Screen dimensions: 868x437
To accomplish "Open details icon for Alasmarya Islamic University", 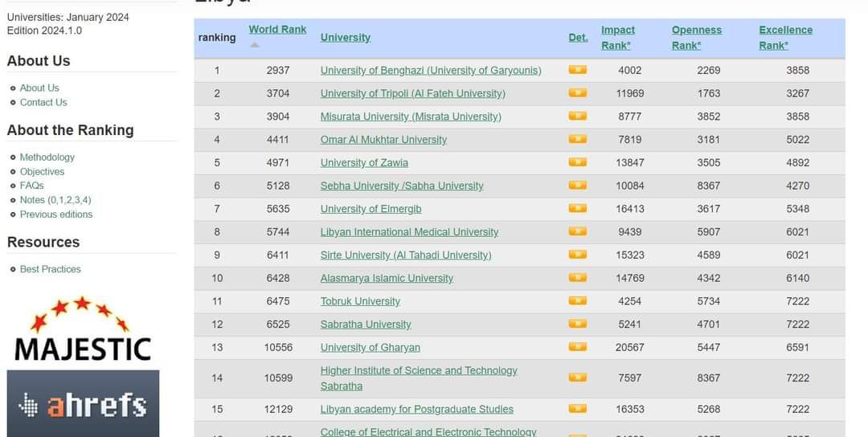I will coord(577,278).
